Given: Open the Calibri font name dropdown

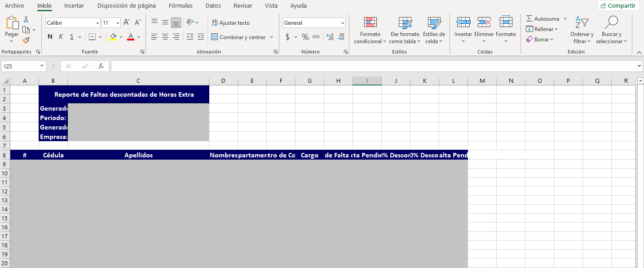Looking at the screenshot, I should pyautogui.click(x=98, y=23).
